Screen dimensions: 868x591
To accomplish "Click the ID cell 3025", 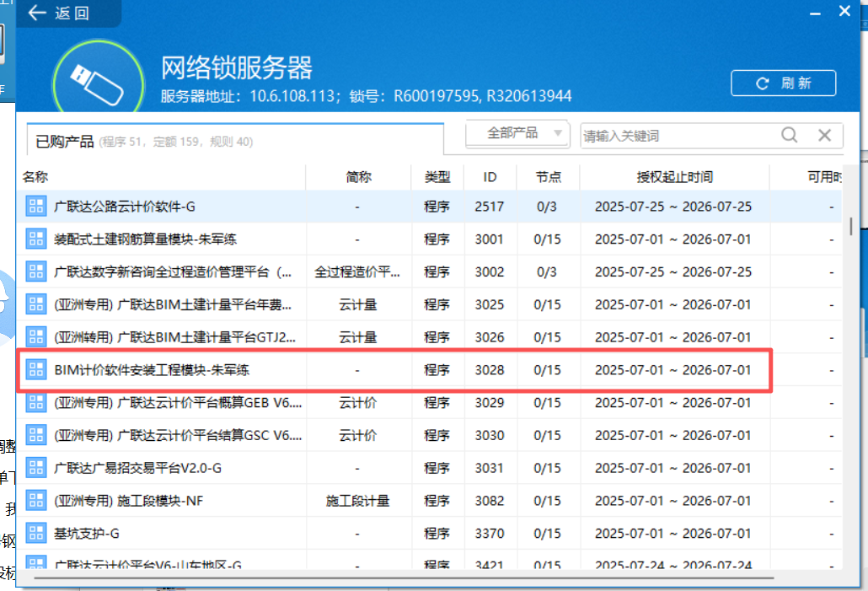I will [490, 304].
